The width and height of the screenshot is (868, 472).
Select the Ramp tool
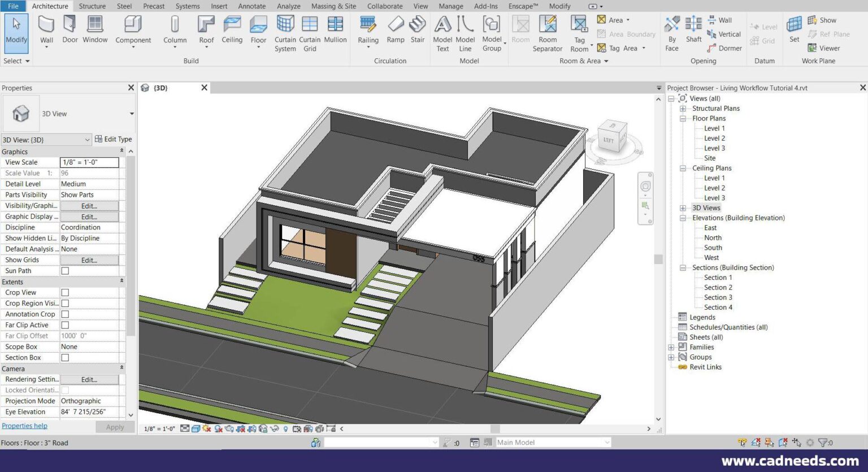pyautogui.click(x=396, y=29)
